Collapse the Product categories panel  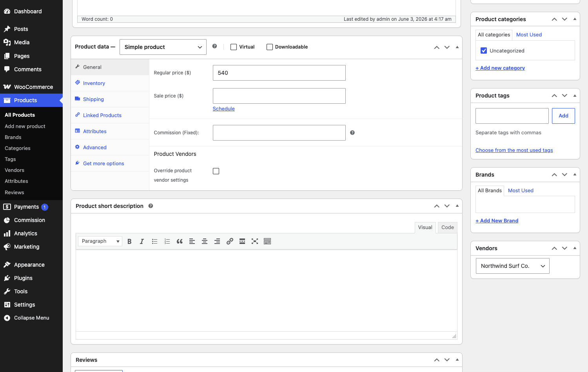click(575, 19)
